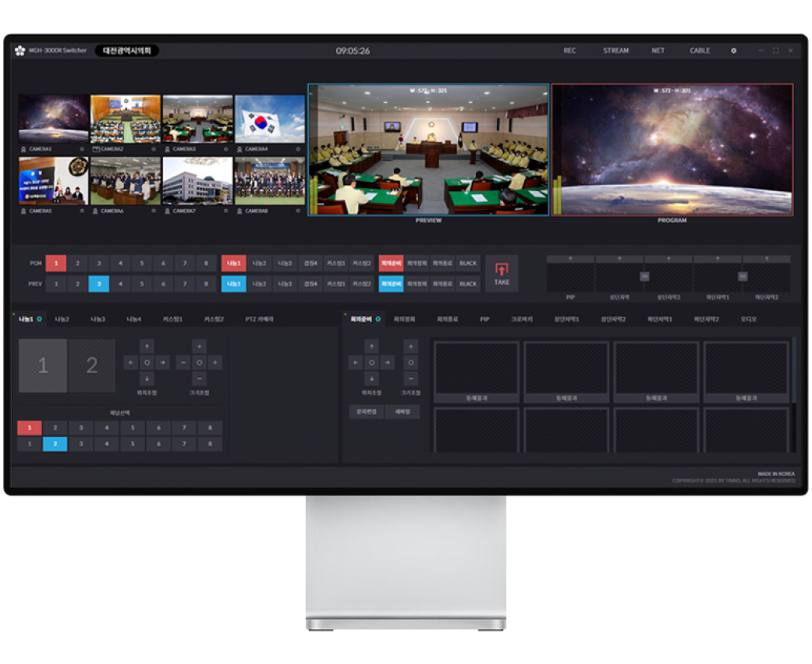Switch to the 나눔3 tab
Screen dimensions: 812x664
pyautogui.click(x=98, y=319)
